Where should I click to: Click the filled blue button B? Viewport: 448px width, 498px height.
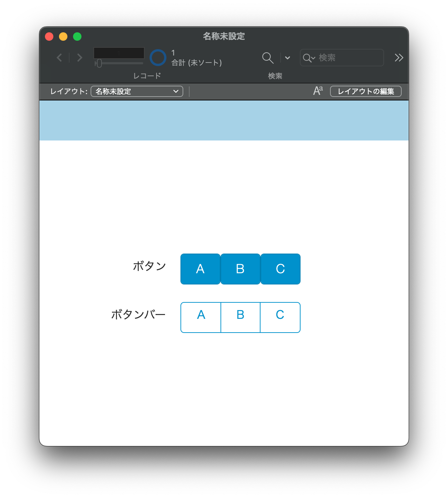tap(241, 269)
